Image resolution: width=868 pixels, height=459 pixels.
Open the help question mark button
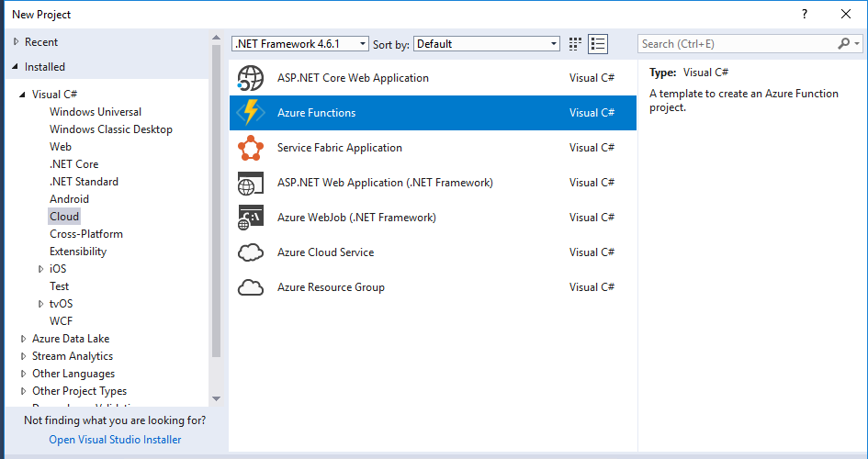point(805,15)
